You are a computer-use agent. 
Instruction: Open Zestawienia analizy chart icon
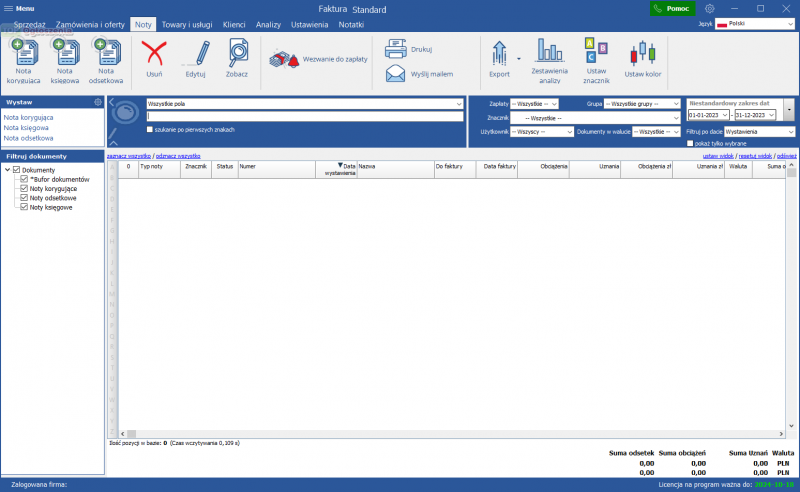(549, 50)
